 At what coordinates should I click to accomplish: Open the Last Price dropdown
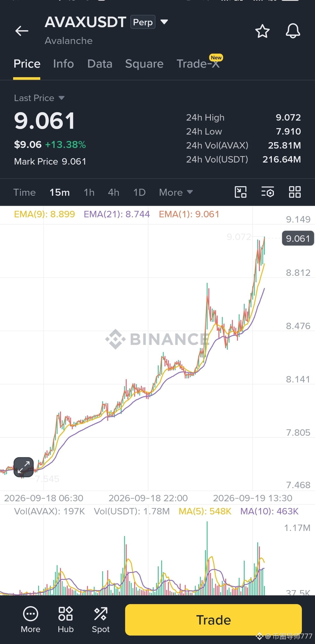pos(39,98)
